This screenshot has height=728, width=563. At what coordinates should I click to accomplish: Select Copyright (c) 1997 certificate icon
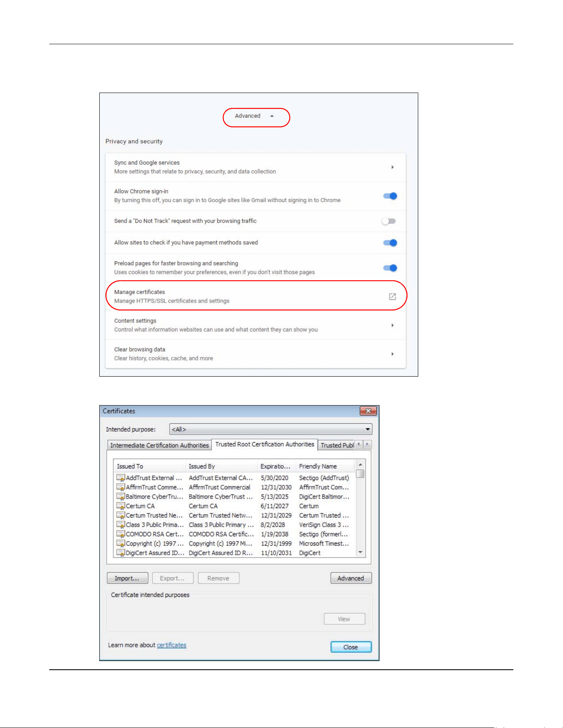[x=121, y=544]
